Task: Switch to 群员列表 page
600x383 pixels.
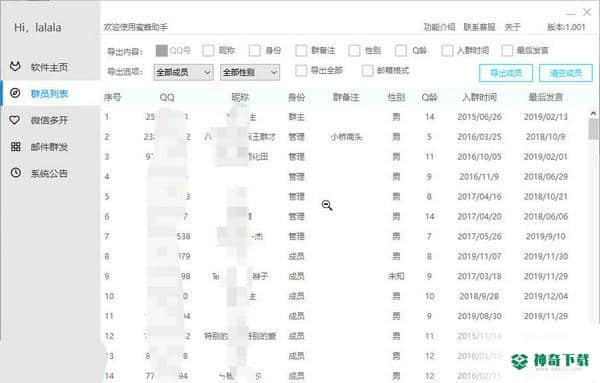Action: point(49,93)
